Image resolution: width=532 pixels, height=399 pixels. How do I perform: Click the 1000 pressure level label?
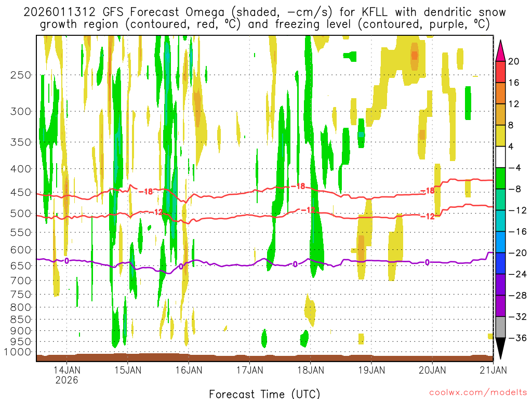(x=18, y=352)
